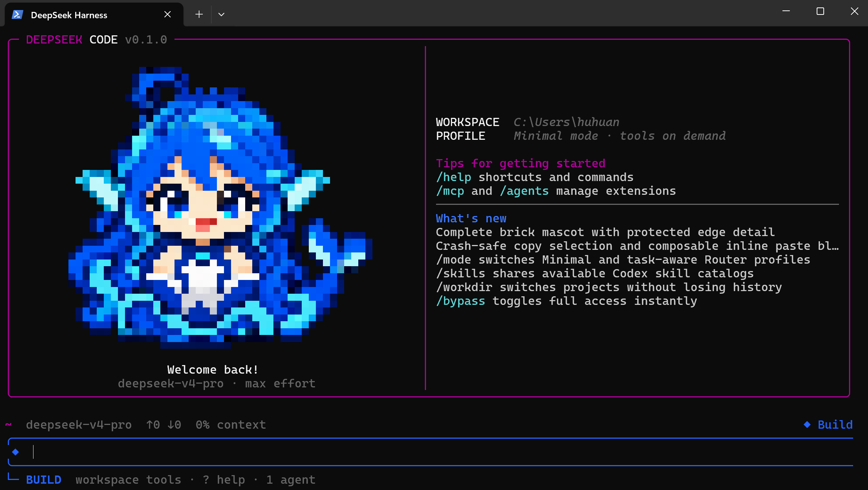The height and width of the screenshot is (490, 868).
Task: Click the 'Welcome back!' text
Action: point(212,370)
